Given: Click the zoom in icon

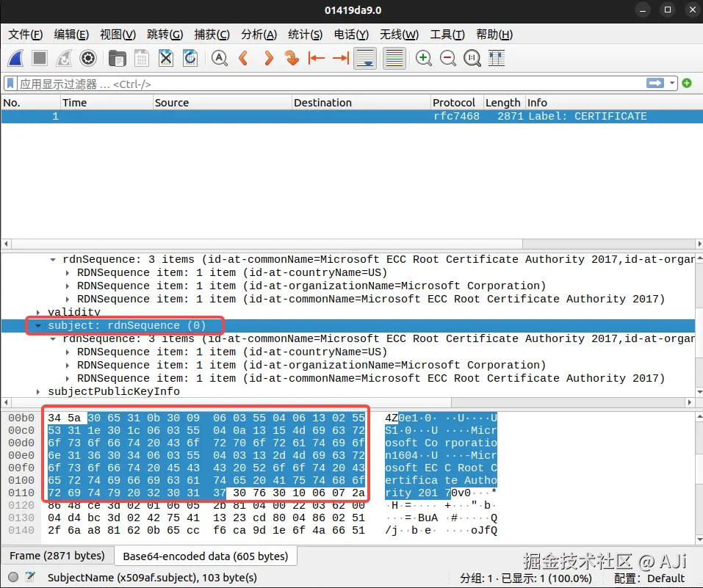Looking at the screenshot, I should 424,58.
